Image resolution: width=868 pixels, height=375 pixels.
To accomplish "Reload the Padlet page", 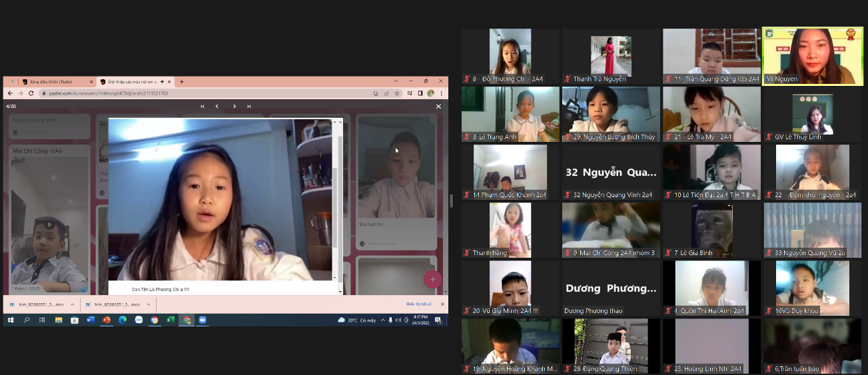I will click(31, 93).
